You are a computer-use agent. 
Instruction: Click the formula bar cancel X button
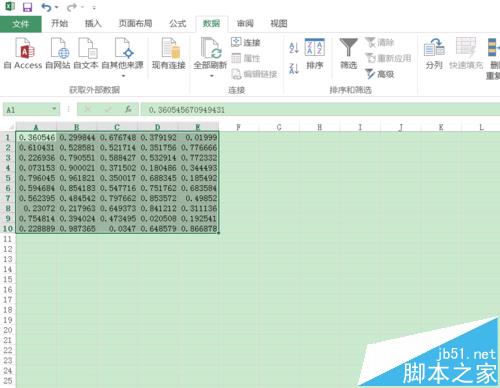(88, 109)
